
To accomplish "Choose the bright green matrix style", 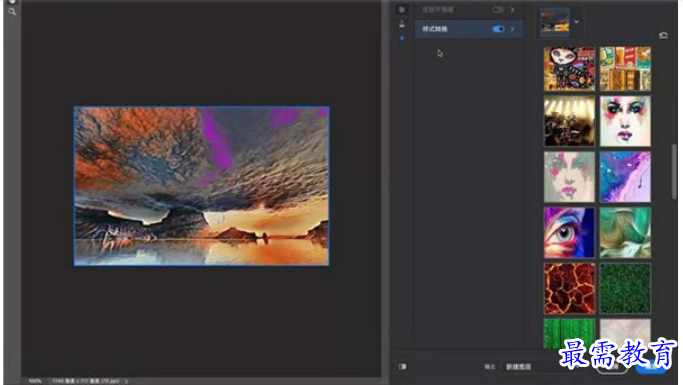I will [x=569, y=334].
